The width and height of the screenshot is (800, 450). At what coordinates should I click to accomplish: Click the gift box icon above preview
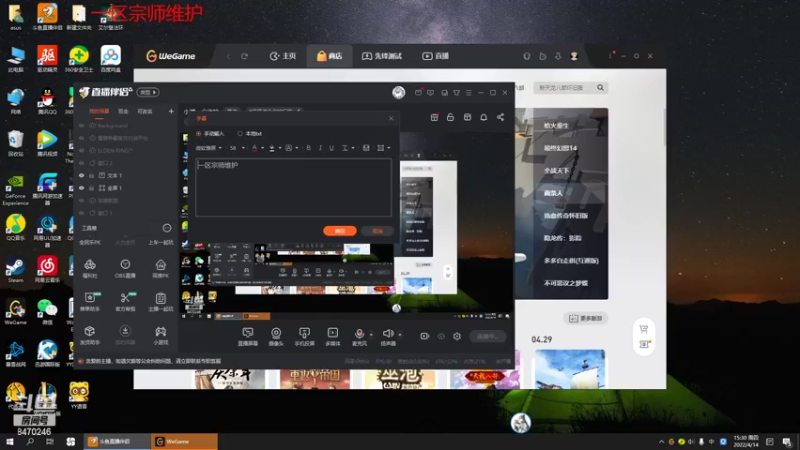[x=434, y=117]
